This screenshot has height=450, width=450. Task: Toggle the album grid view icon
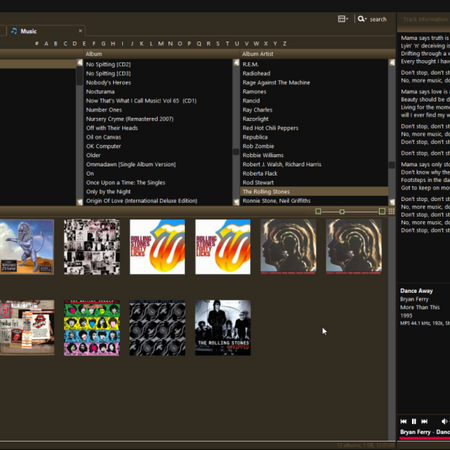(x=392, y=211)
